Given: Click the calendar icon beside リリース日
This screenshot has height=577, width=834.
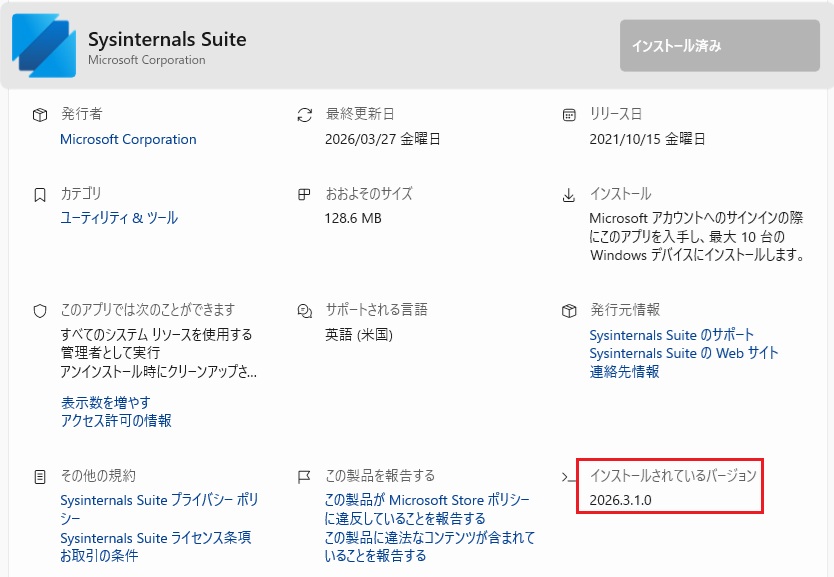Looking at the screenshot, I should [x=569, y=115].
